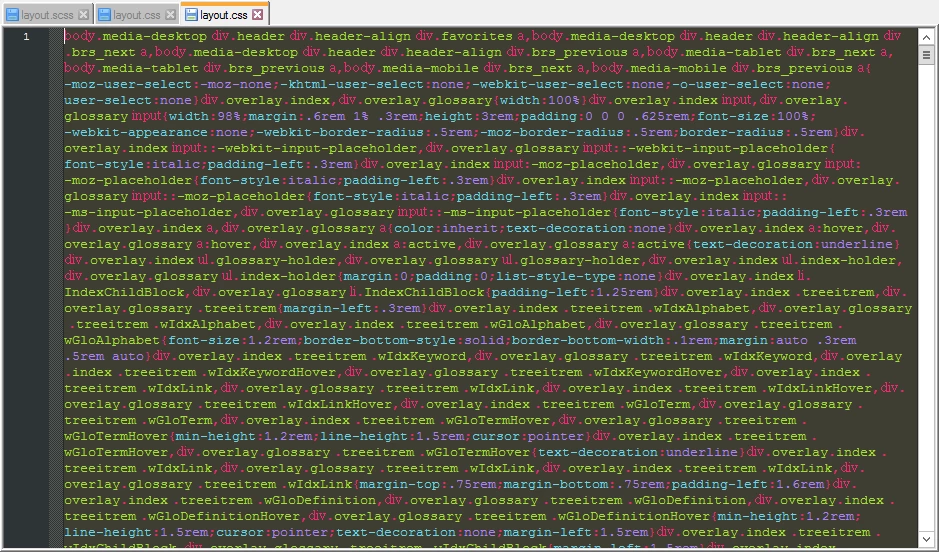
Task: Click "border-bottom-style" property text
Action: click(x=380, y=341)
